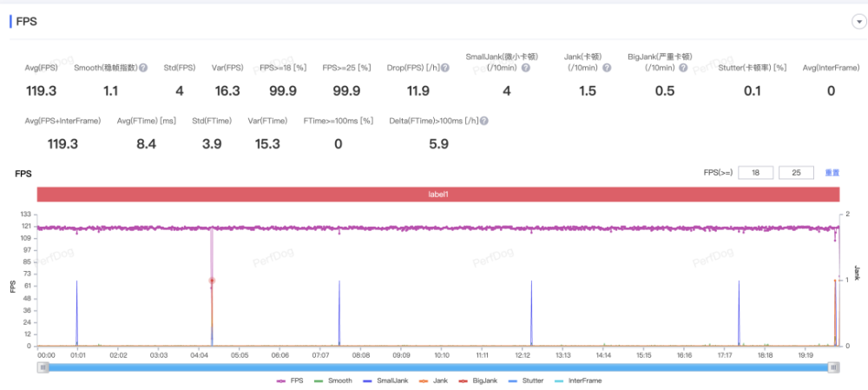The image size is (868, 390).
Task: Open help icon next to Drop(FPS) [/h]
Action: tap(445, 68)
